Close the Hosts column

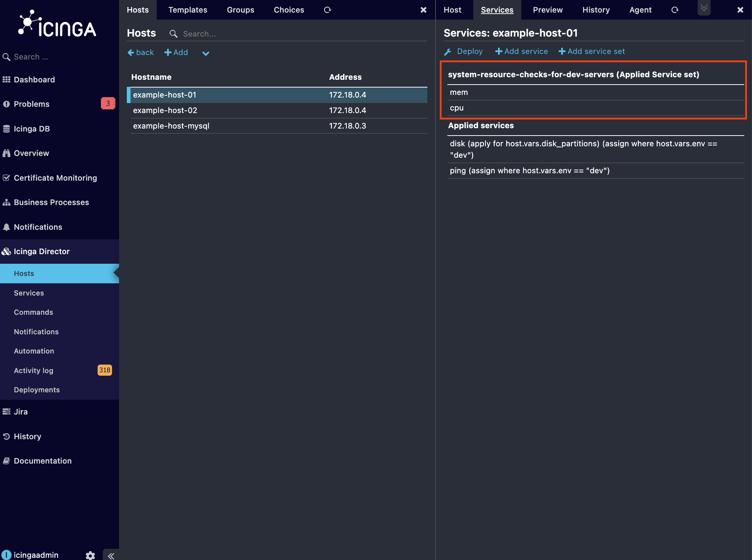pos(424,10)
